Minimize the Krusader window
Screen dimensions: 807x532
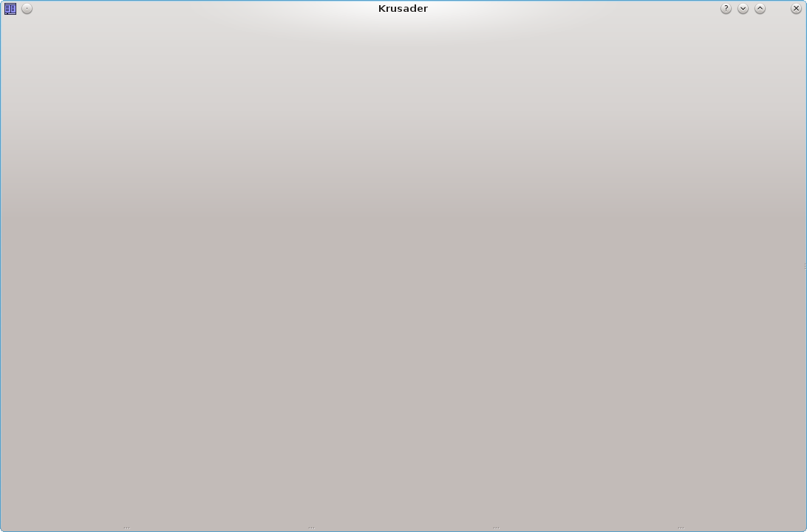[743, 9]
